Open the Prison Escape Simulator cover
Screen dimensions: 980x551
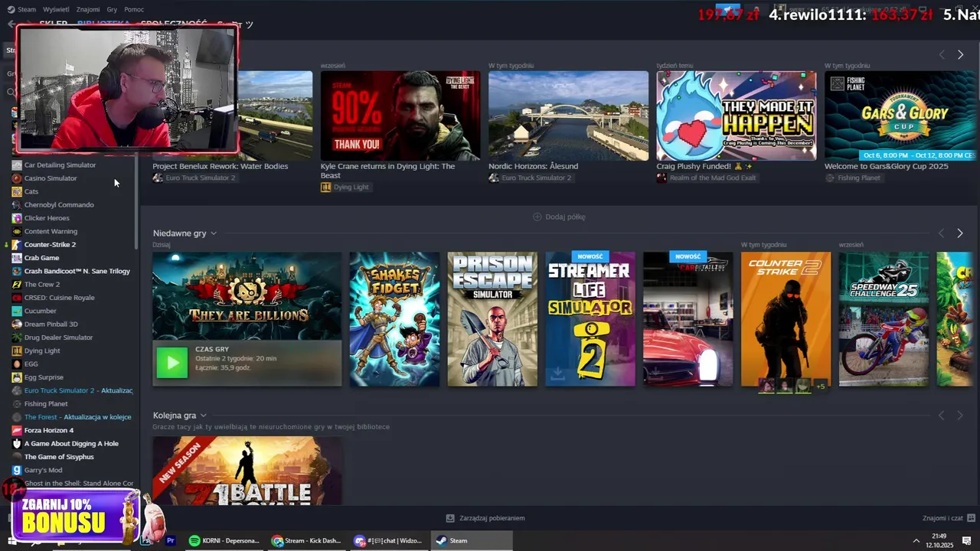click(x=492, y=319)
